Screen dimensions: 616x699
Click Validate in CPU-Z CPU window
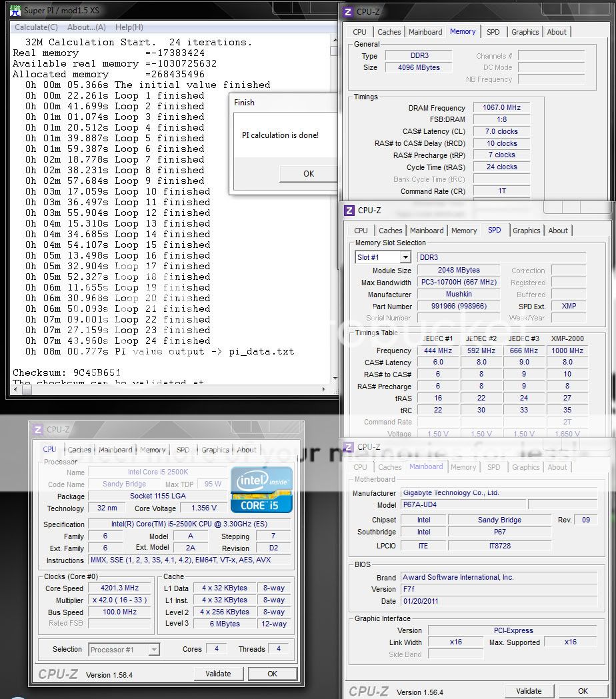(x=218, y=674)
